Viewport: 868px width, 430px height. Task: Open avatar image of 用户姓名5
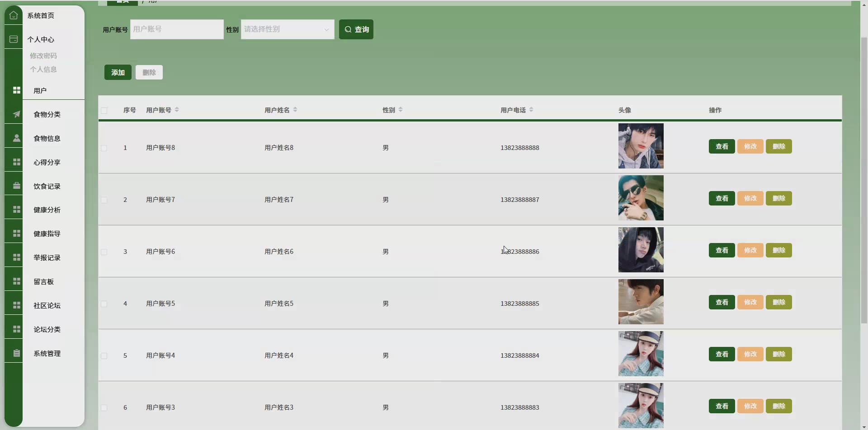[641, 302]
